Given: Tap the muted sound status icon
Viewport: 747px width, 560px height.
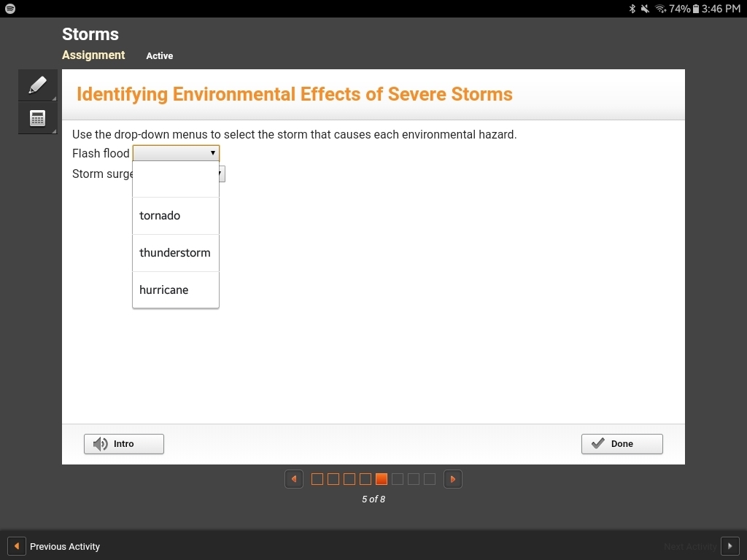Looking at the screenshot, I should (x=645, y=9).
